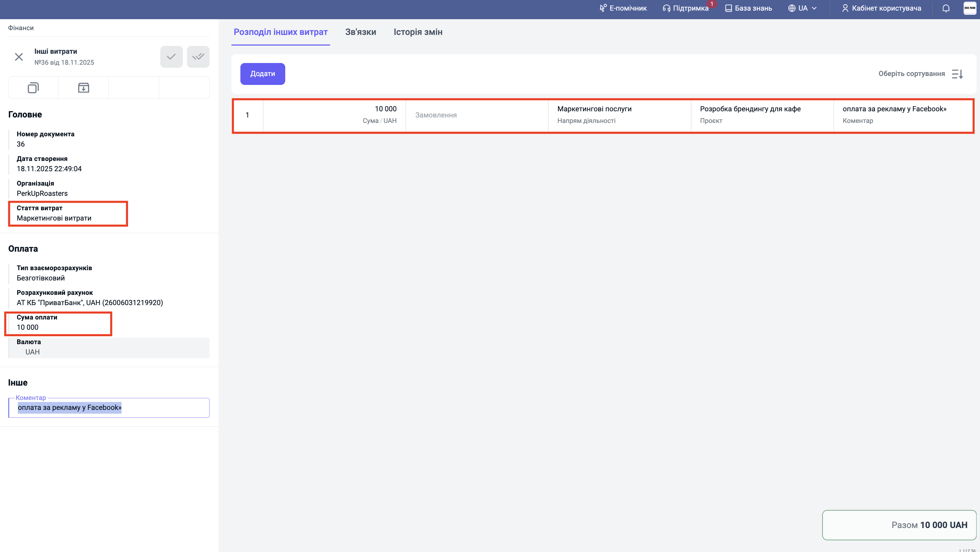Open the Е-помічник assistant
The height and width of the screenshot is (552, 980).
pos(623,8)
